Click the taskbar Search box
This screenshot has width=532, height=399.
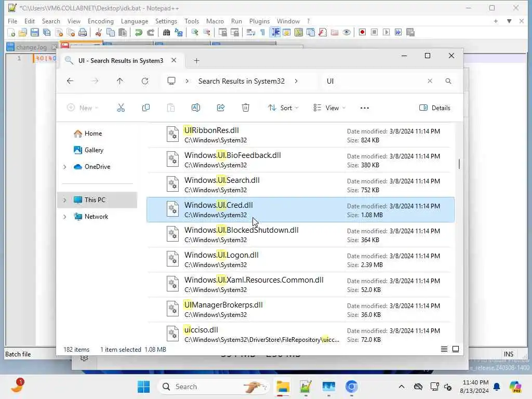tap(214, 387)
